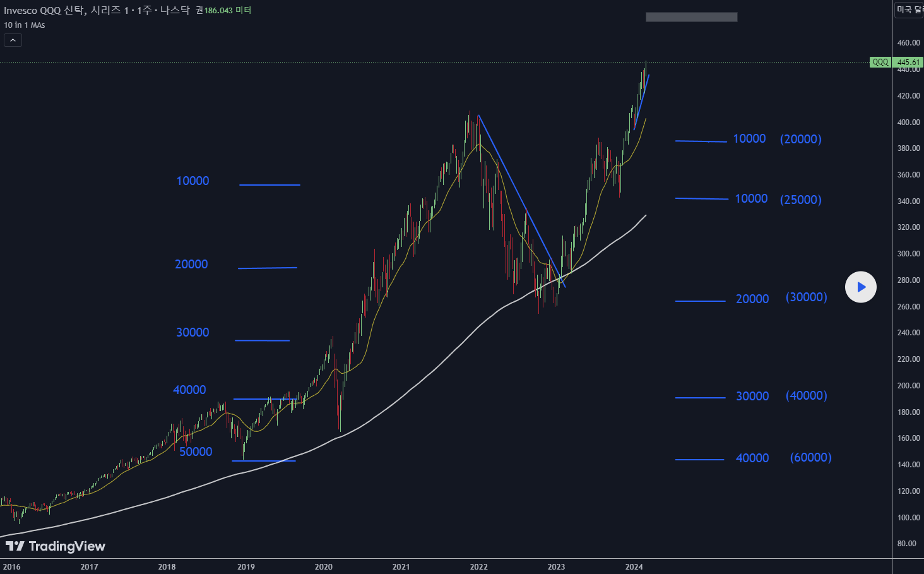Select the 20000 annotation left of 2019 line
Image resolution: width=924 pixels, height=574 pixels.
tap(191, 264)
